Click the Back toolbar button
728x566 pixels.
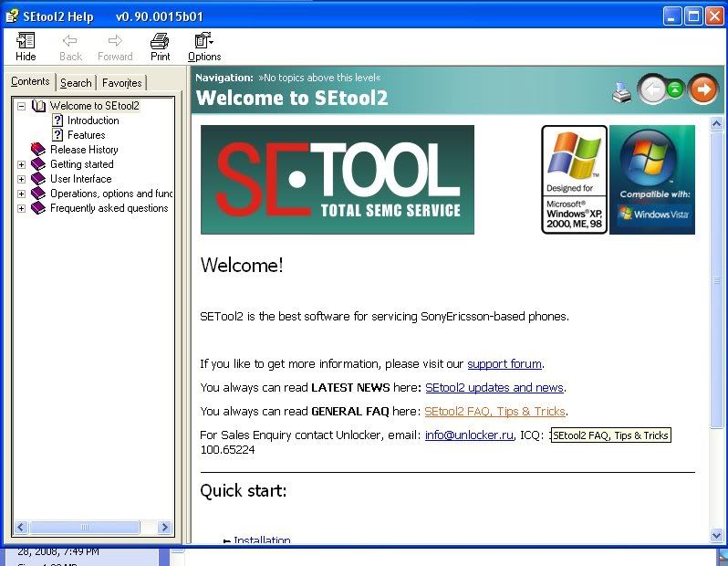(70, 47)
